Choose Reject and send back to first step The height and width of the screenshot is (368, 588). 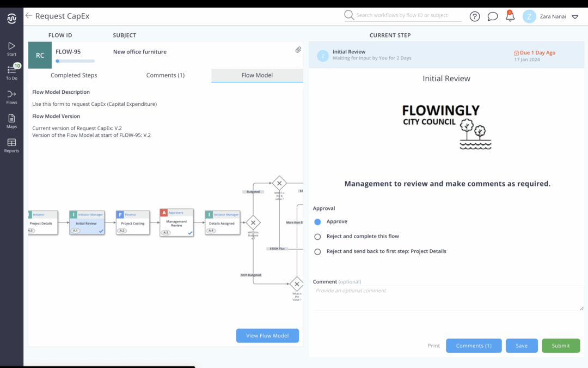coord(318,252)
